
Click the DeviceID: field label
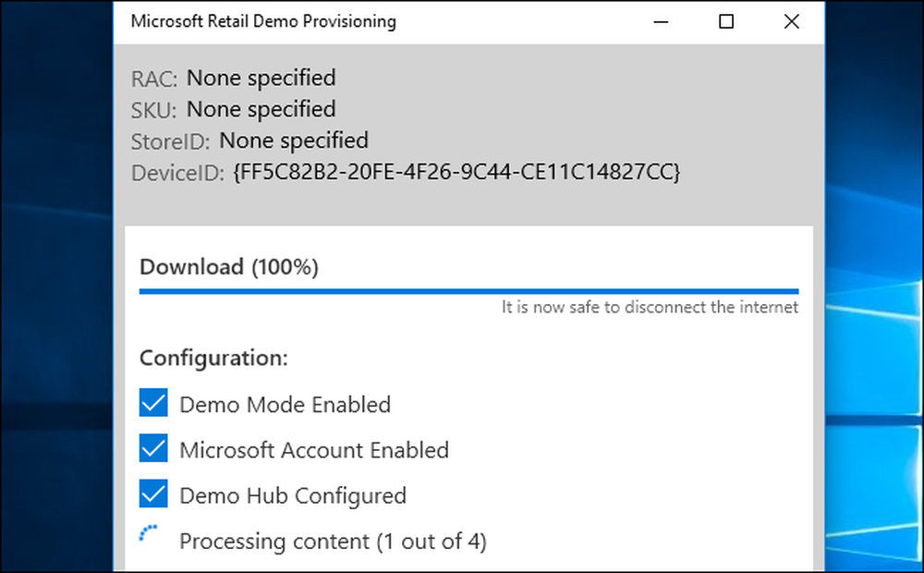point(178,173)
